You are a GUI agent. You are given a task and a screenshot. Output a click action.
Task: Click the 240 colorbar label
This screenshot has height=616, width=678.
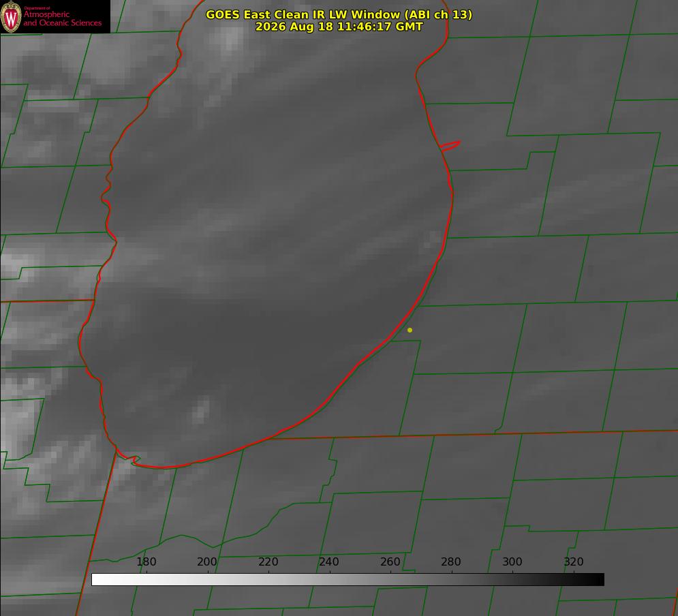click(328, 561)
